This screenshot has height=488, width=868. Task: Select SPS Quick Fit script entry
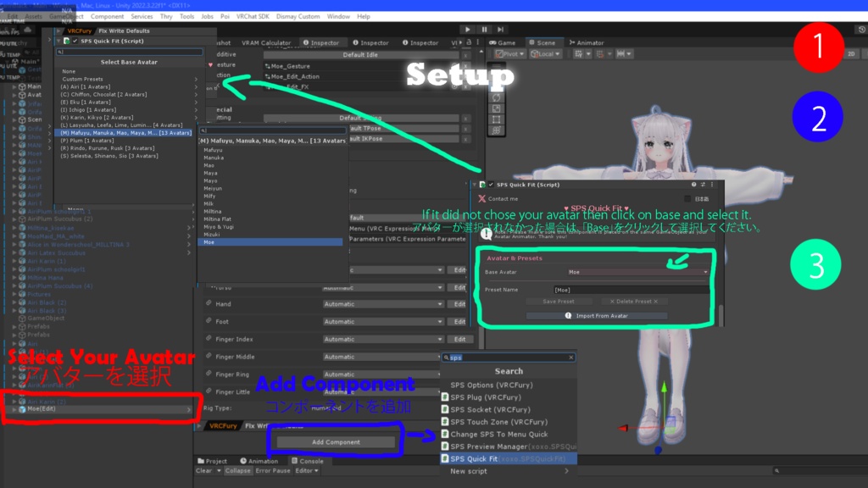pyautogui.click(x=509, y=458)
